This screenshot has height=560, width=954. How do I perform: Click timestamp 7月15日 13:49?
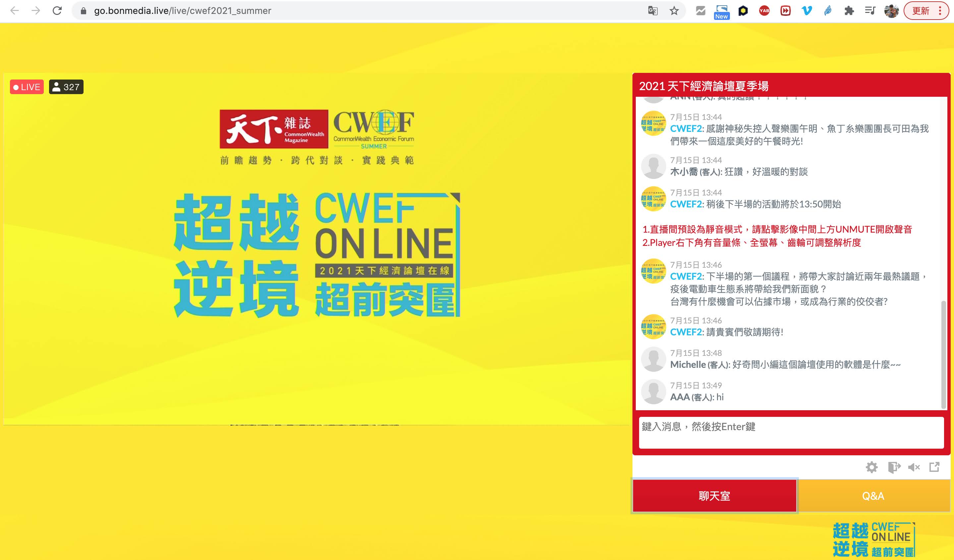point(696,386)
